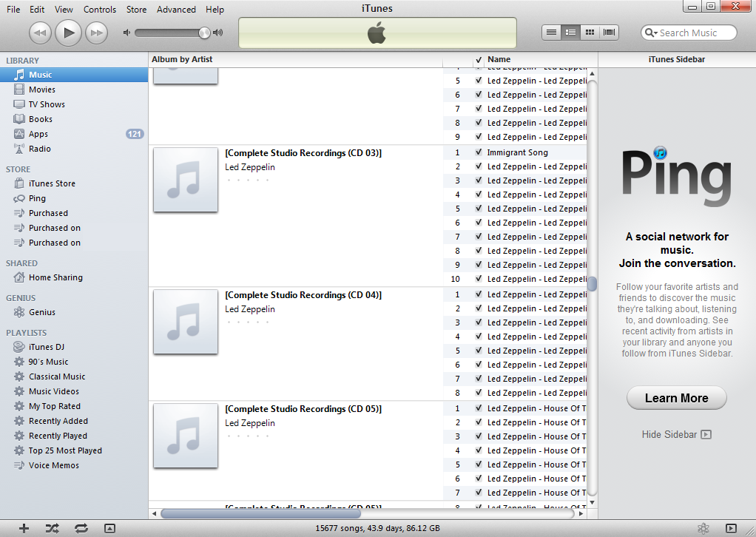The height and width of the screenshot is (537, 756).
Task: Open iTunes DJ via disc icon
Action: [19, 347]
